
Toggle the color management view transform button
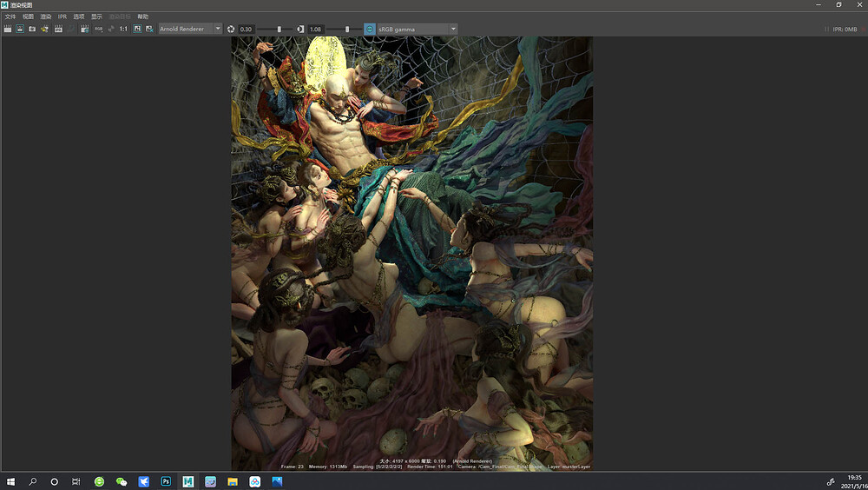coord(370,29)
